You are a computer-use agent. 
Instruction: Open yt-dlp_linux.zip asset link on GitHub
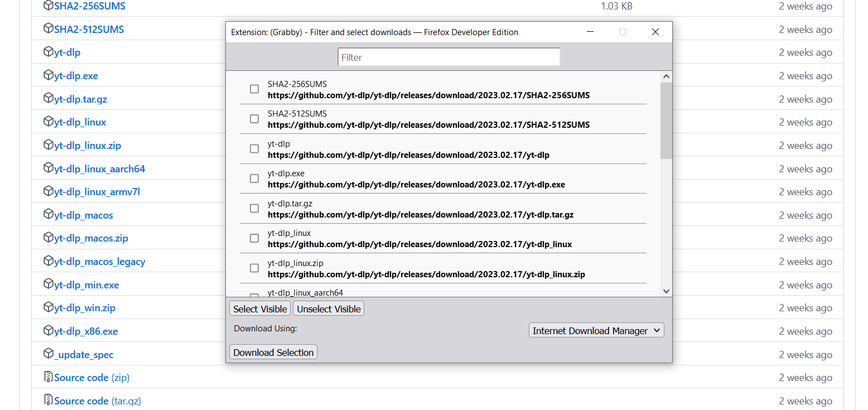point(88,146)
